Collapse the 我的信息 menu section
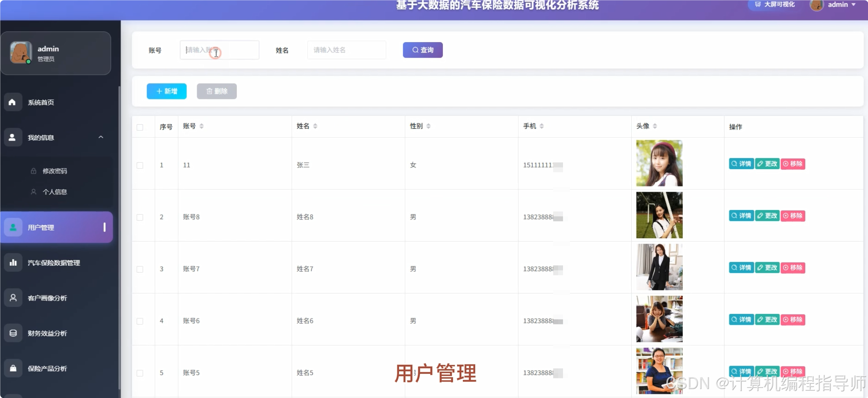 click(x=101, y=137)
